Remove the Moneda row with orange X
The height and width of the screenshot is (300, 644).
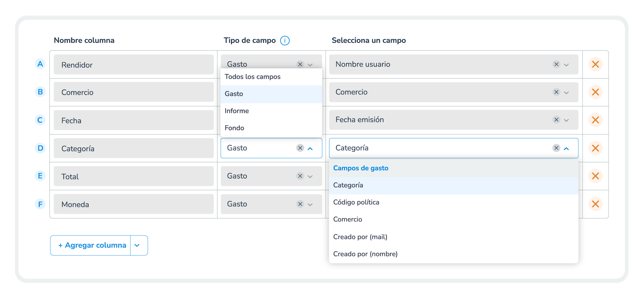595,204
